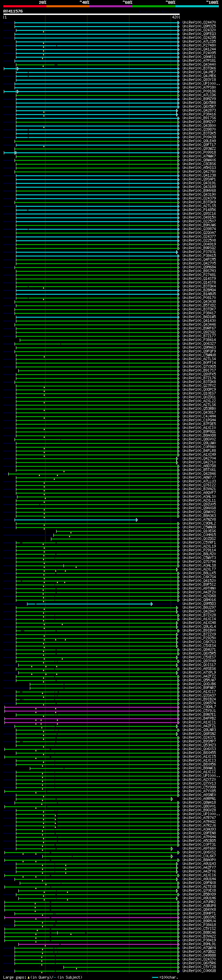222x980 pixels.
Task: Open hit UniRef100_O24470
Action: coord(199,23)
